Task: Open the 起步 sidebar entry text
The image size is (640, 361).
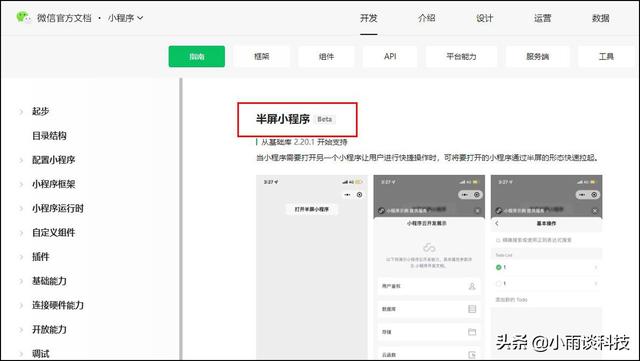Action: click(40, 111)
